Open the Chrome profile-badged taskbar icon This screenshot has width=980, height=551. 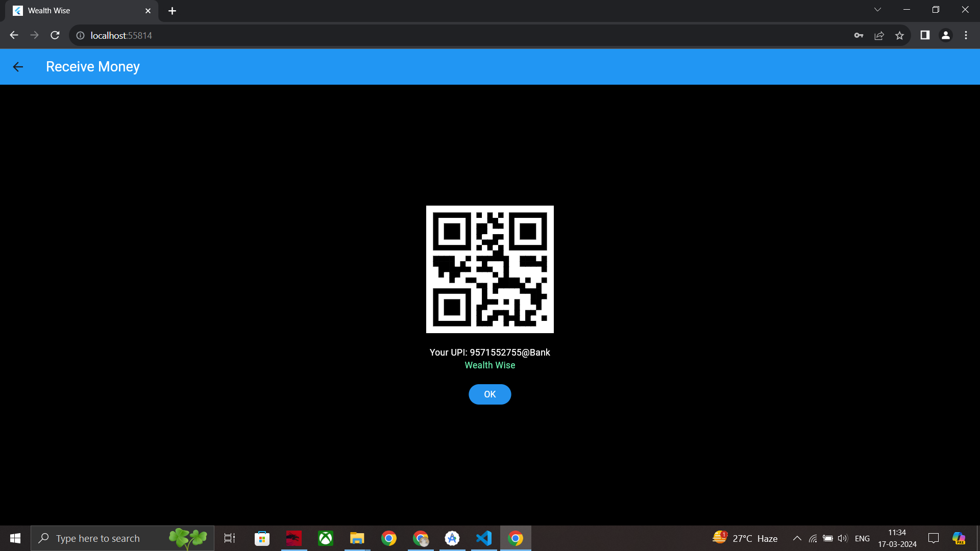(x=421, y=538)
